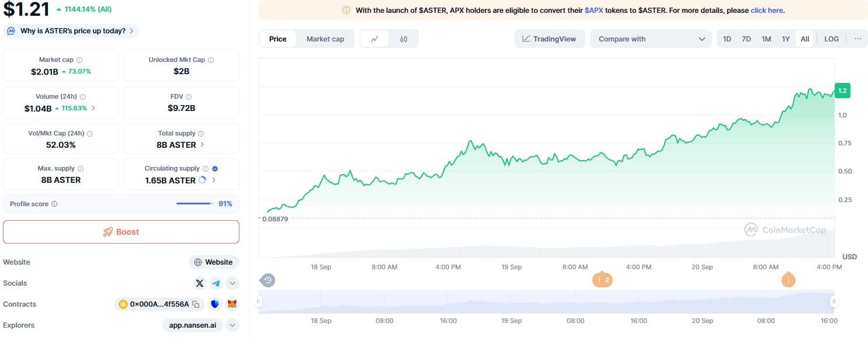Click the $9.72B FDV value

click(182, 108)
